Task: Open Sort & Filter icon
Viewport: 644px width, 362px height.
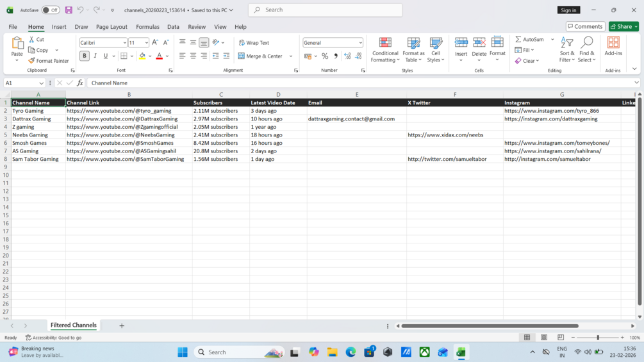Action: [567, 43]
